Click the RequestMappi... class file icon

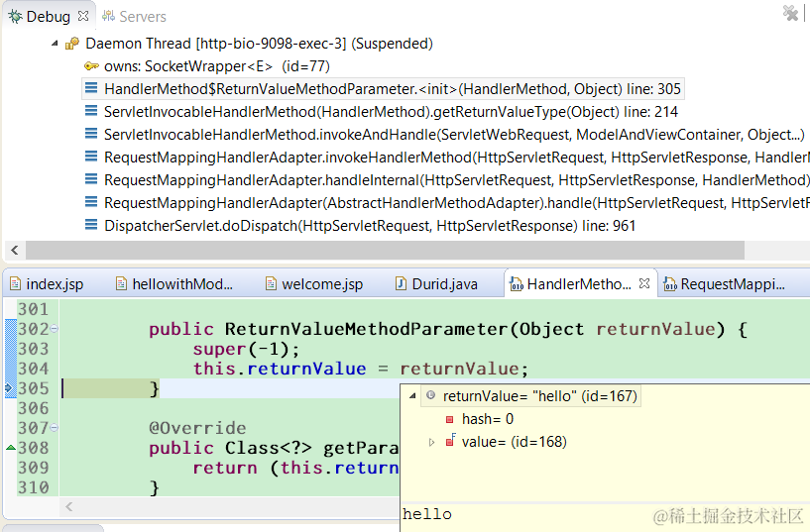click(670, 283)
